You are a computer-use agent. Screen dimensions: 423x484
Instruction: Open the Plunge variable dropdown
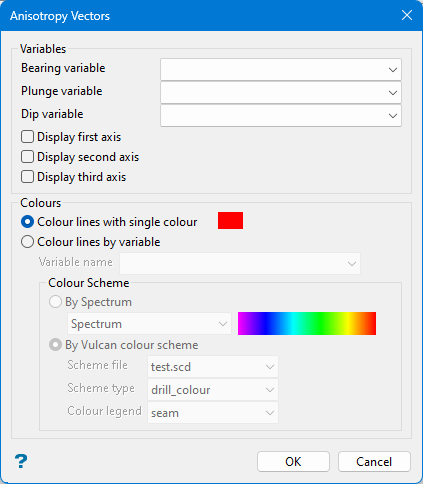click(281, 92)
